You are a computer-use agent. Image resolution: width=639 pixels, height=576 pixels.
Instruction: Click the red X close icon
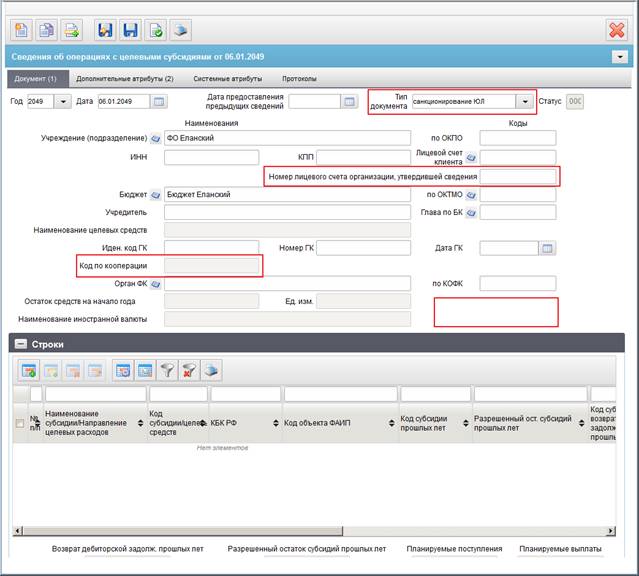(617, 30)
